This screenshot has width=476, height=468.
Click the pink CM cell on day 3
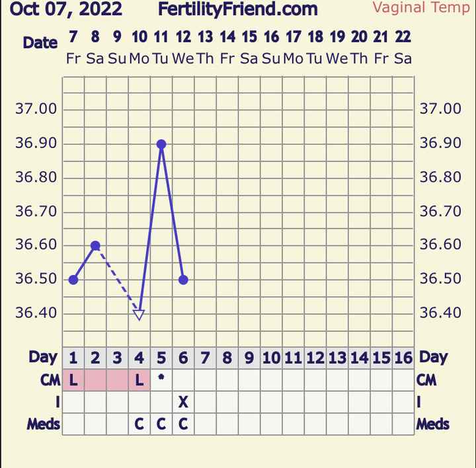tap(117, 380)
